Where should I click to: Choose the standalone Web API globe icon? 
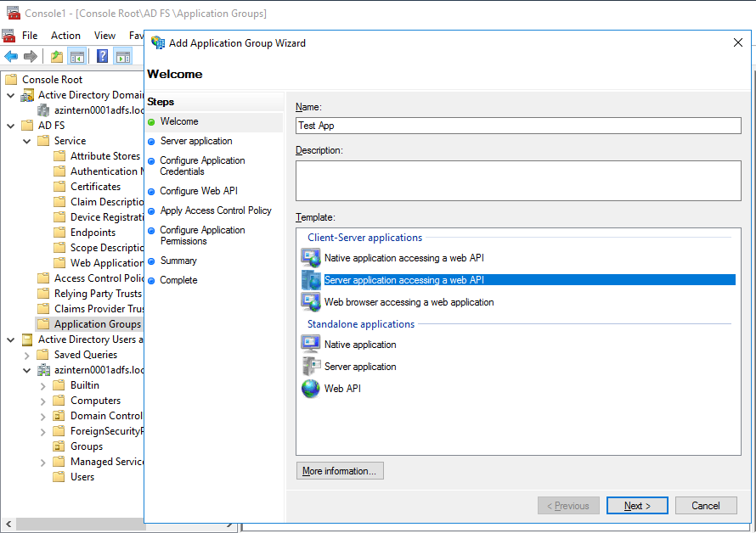point(311,389)
